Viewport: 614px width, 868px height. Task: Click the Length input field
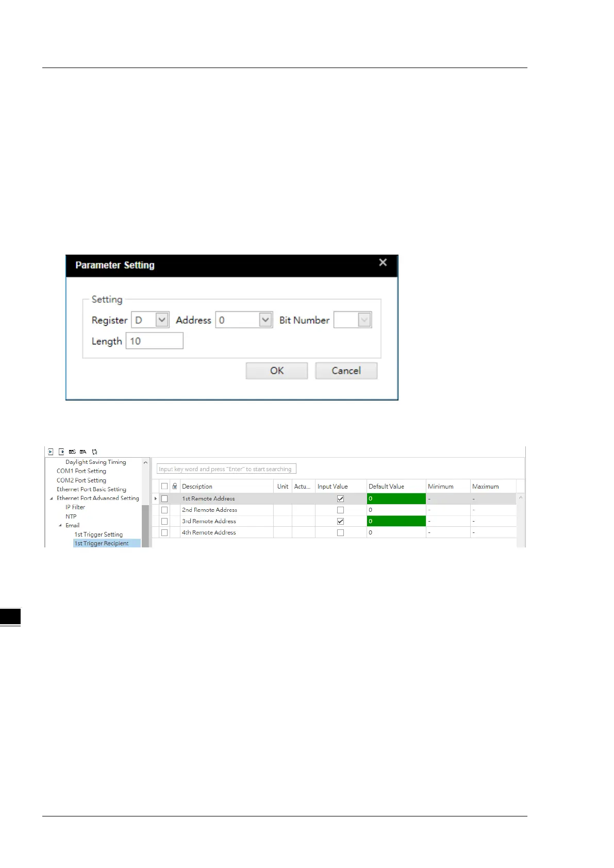(x=155, y=341)
